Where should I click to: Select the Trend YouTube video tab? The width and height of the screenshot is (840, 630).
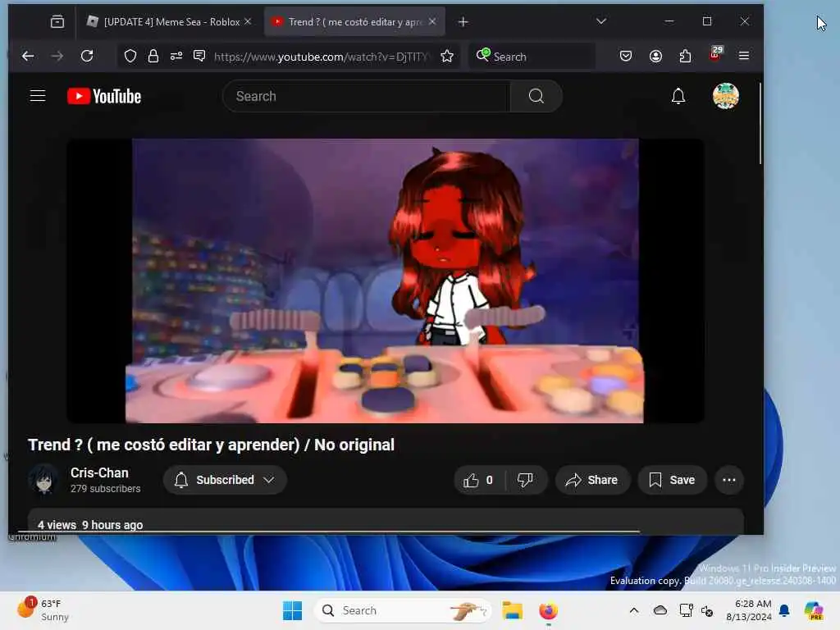(354, 21)
